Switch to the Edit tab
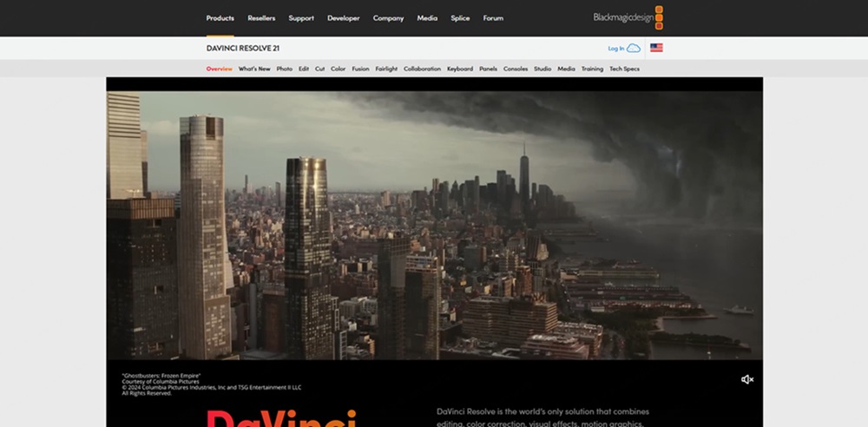 pos(304,69)
